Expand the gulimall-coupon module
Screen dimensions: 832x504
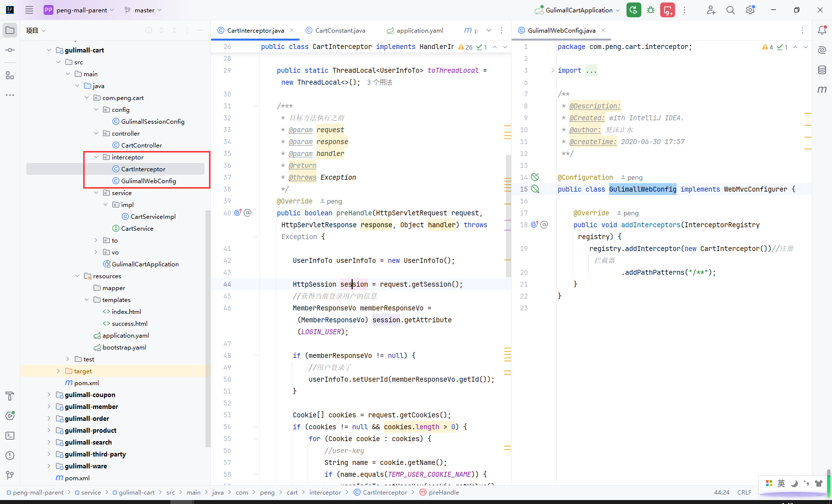[49, 395]
